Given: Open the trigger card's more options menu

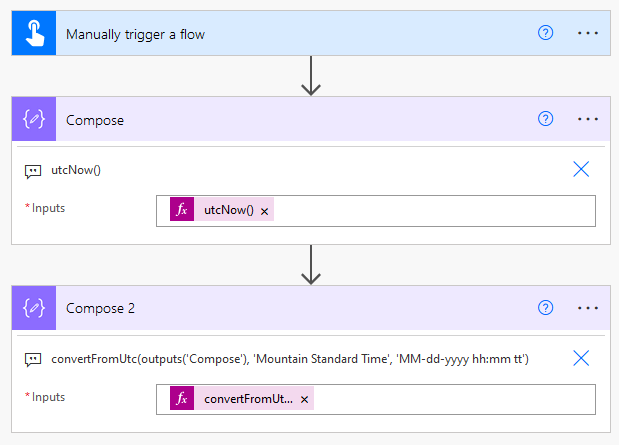Looking at the screenshot, I should coord(587,33).
